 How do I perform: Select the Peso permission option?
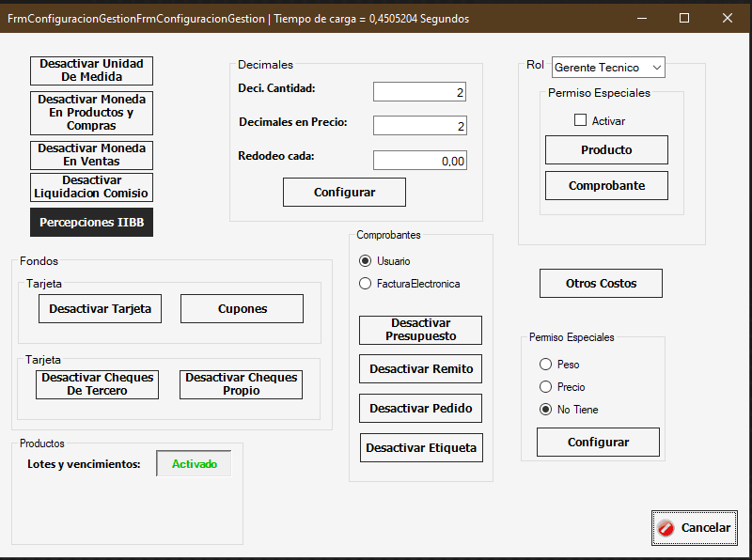545,365
